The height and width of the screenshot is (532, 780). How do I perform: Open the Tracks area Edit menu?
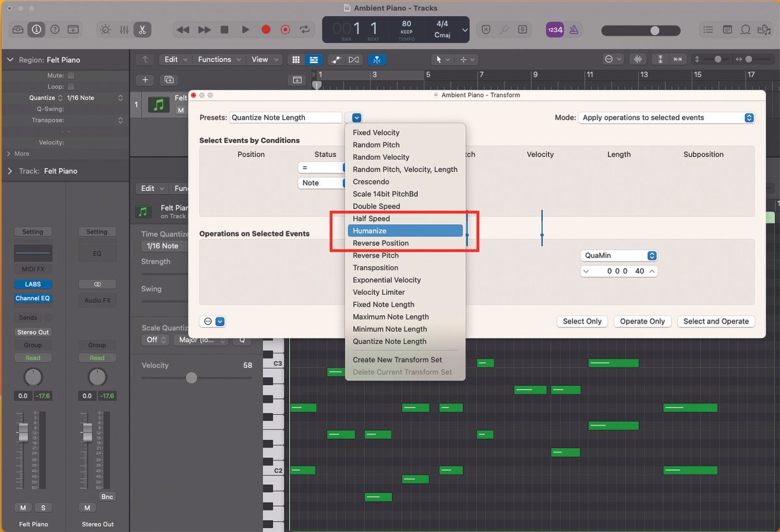point(175,59)
